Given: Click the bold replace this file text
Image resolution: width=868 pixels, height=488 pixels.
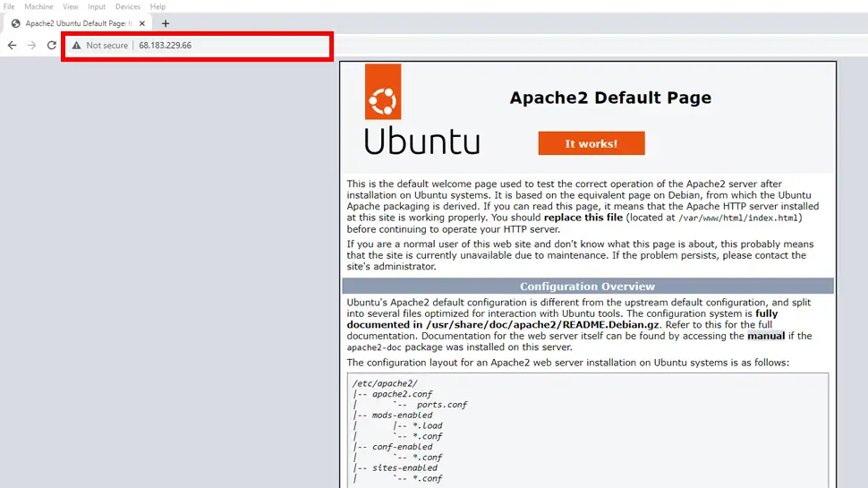Looking at the screenshot, I should 583,218.
